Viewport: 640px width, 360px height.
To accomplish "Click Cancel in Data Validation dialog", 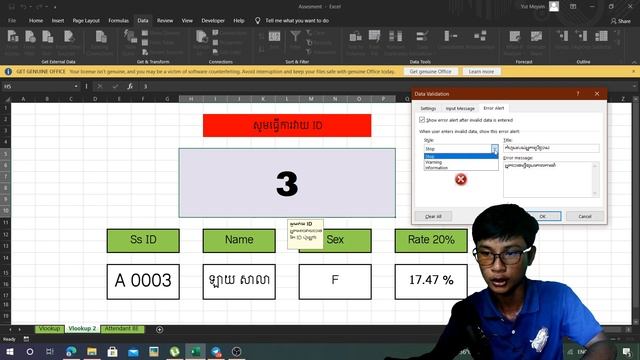I will (585, 216).
